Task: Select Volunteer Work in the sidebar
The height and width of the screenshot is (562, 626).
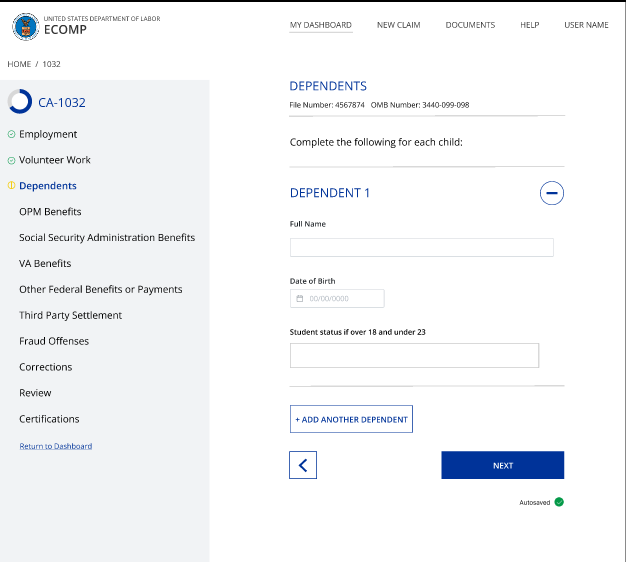Action: pyautogui.click(x=55, y=160)
